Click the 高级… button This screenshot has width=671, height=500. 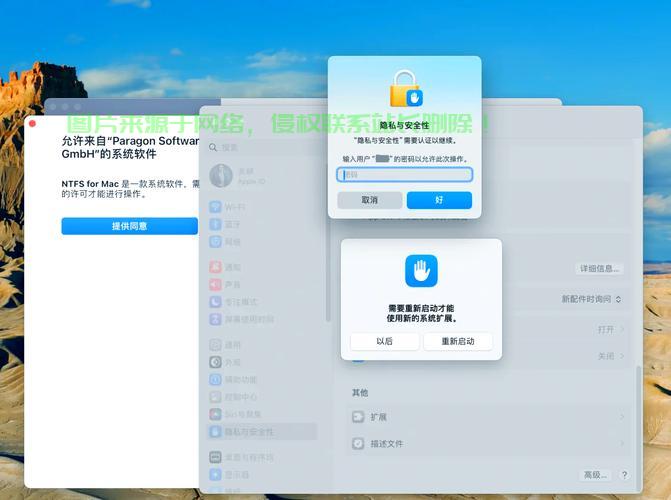tap(595, 475)
